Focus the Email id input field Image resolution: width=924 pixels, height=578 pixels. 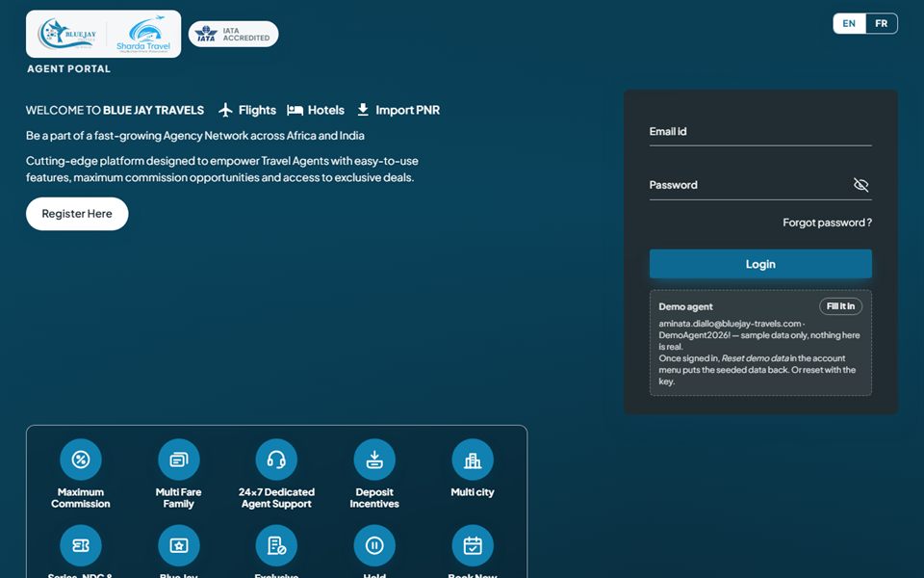[760, 132]
